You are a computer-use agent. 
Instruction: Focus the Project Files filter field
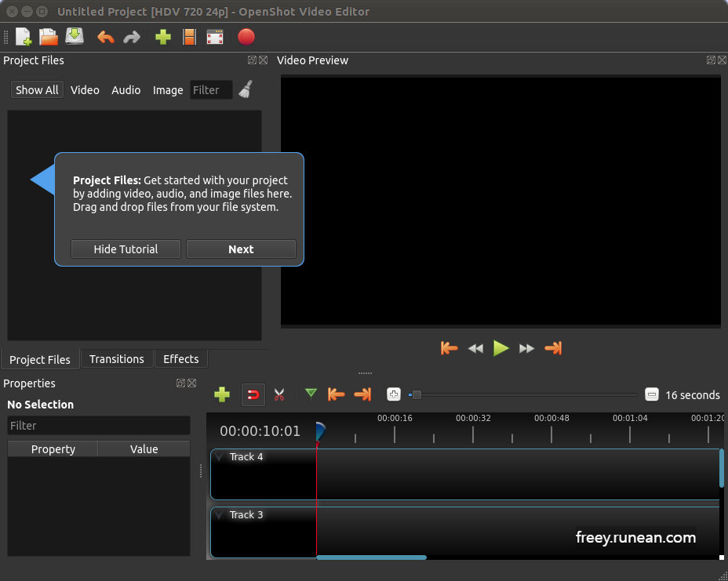(211, 90)
